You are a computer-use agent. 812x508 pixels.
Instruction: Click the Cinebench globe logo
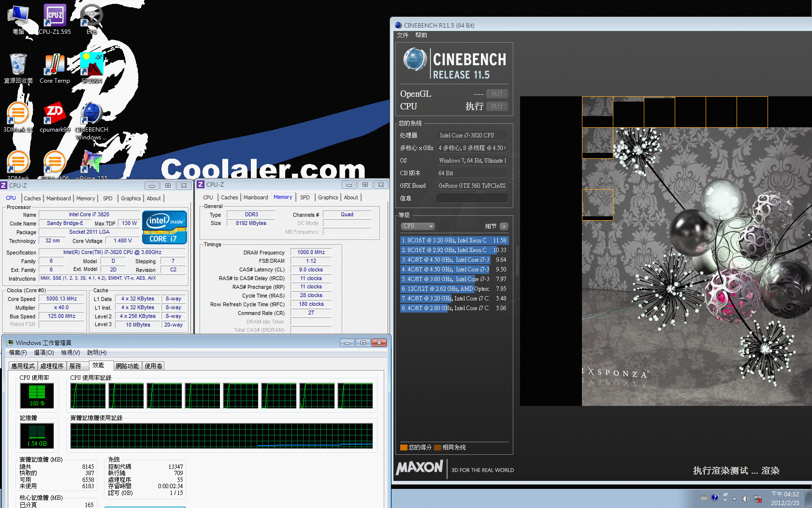pos(415,60)
